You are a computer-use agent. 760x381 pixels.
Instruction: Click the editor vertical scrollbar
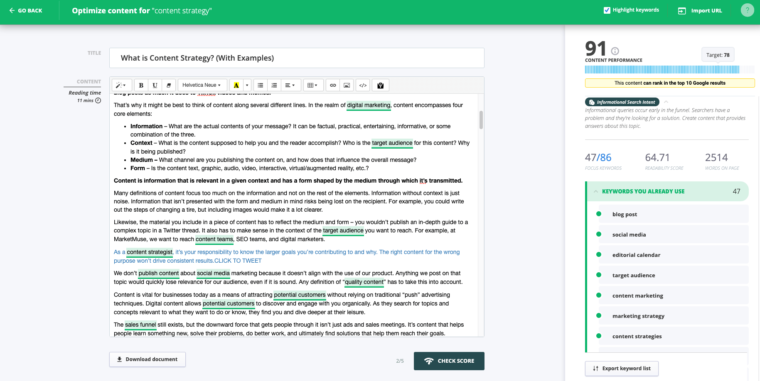click(481, 120)
